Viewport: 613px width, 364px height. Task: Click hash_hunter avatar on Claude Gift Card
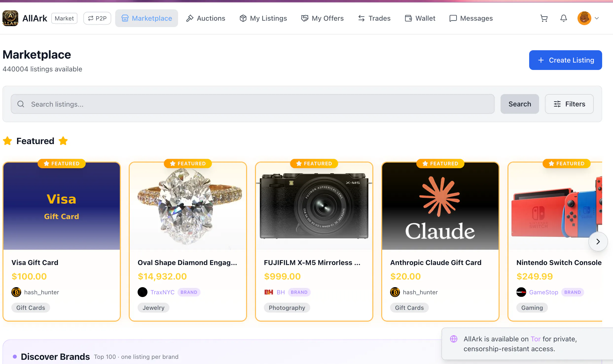click(x=395, y=292)
